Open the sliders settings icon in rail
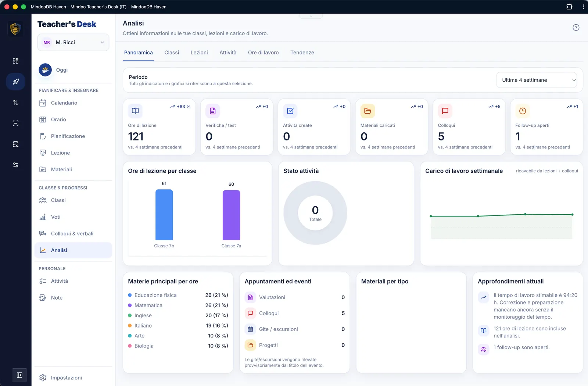 (x=15, y=165)
